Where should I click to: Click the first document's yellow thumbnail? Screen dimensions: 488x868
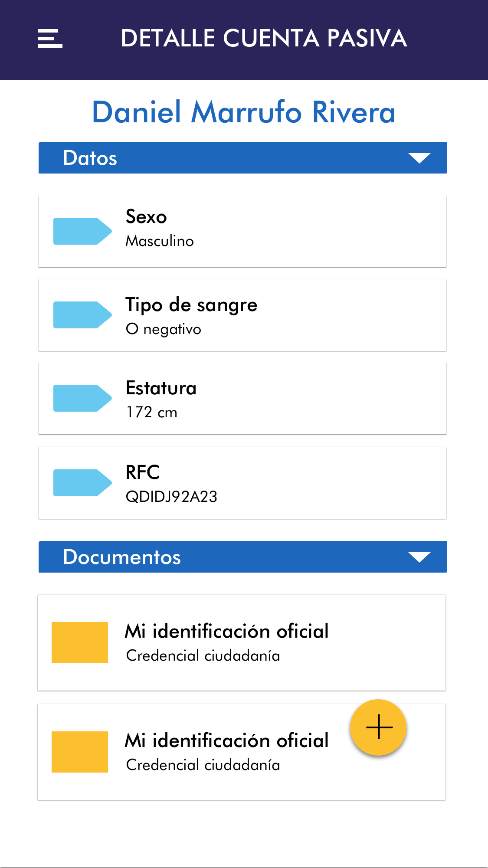coord(80,642)
